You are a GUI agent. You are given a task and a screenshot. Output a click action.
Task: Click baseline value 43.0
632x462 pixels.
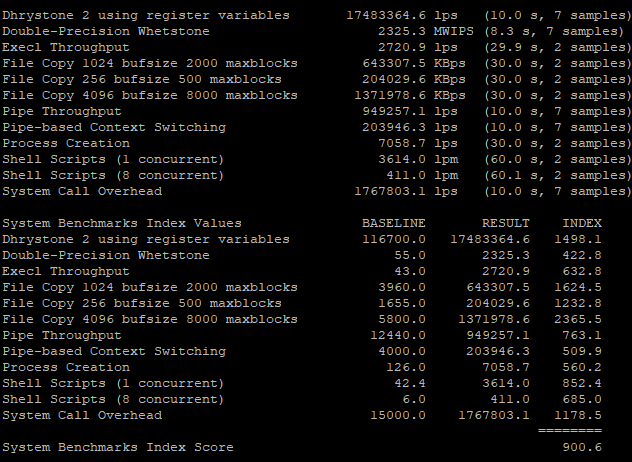[x=410, y=271]
